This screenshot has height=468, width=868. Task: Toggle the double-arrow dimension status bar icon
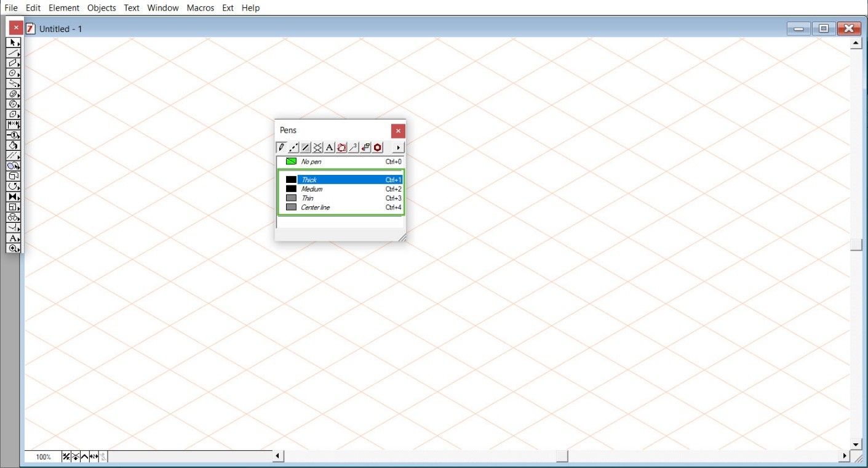94,457
